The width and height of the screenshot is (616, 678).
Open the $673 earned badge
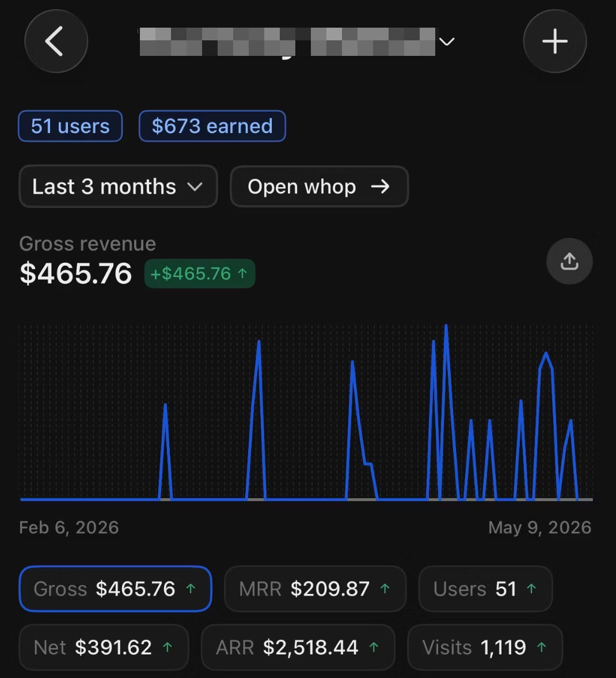pos(212,126)
